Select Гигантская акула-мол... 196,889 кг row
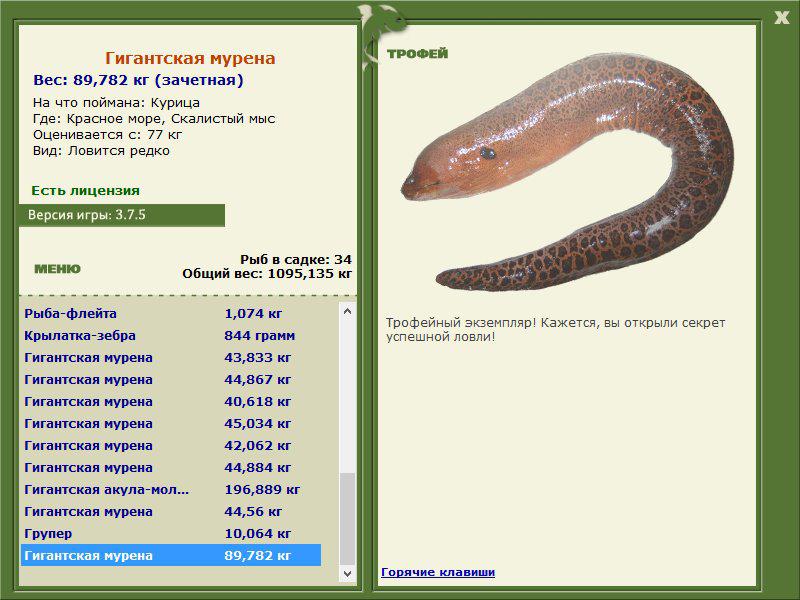 [171, 489]
